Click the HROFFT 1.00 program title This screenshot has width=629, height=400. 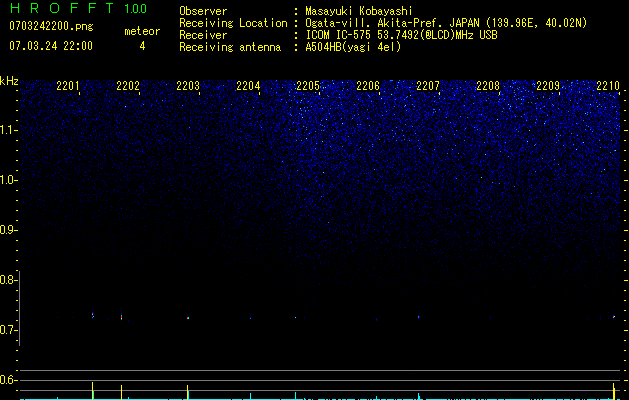click(78, 8)
